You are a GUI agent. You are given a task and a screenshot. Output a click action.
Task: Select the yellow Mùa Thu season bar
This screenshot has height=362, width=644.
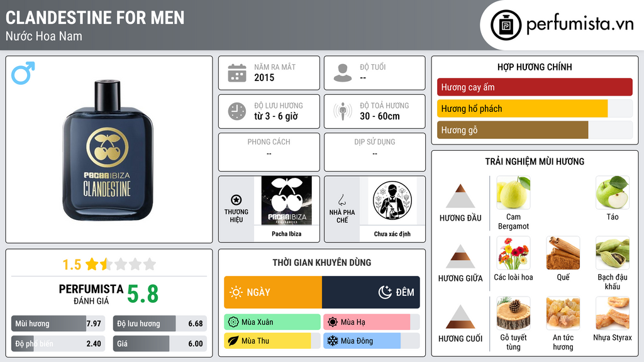(272, 341)
